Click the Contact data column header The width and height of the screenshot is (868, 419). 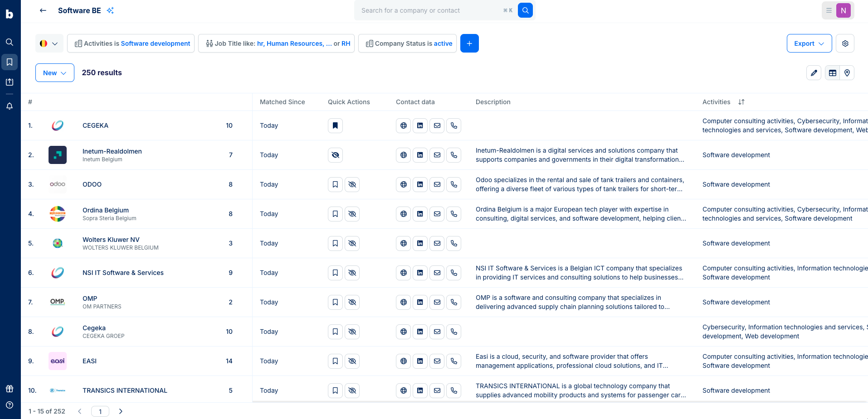pyautogui.click(x=415, y=102)
